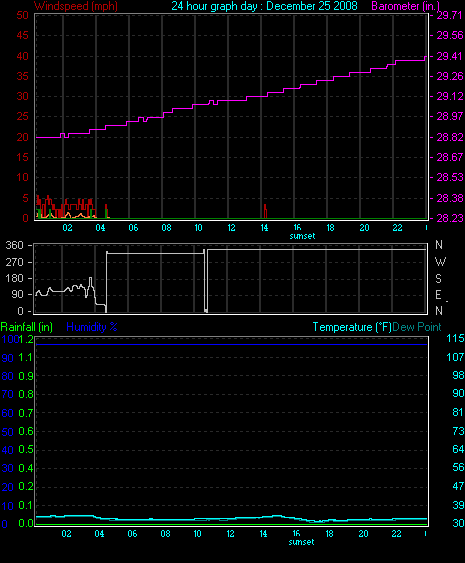Click the Temperature (°F) legend label
This screenshot has height=563, width=465.
pos(352,327)
